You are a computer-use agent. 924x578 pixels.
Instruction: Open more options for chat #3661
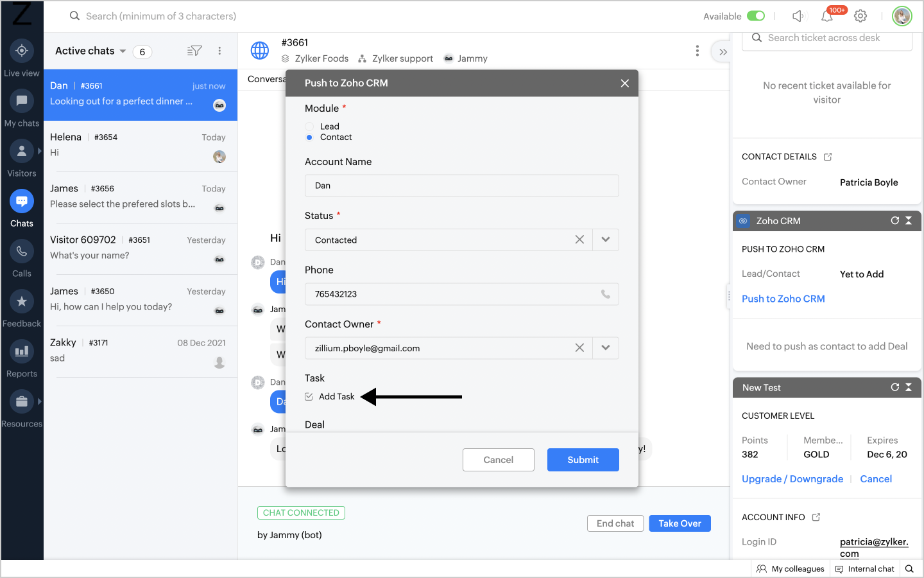pyautogui.click(x=697, y=51)
